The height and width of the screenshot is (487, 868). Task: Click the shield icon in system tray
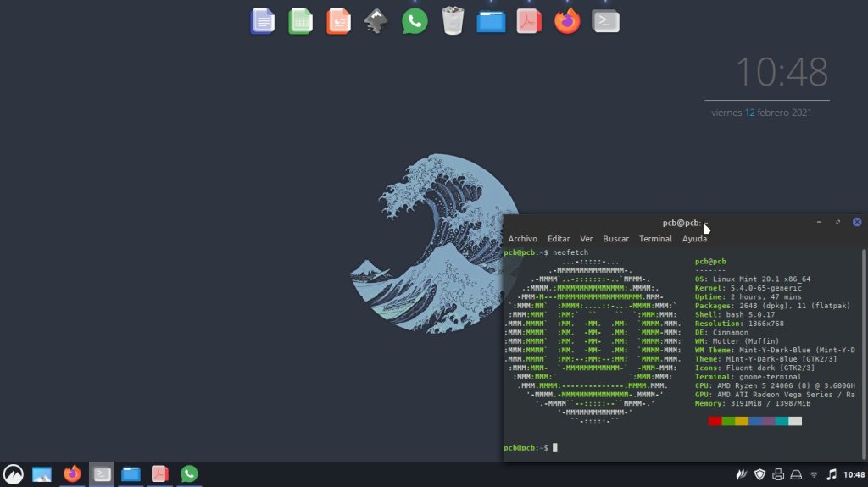coord(759,474)
